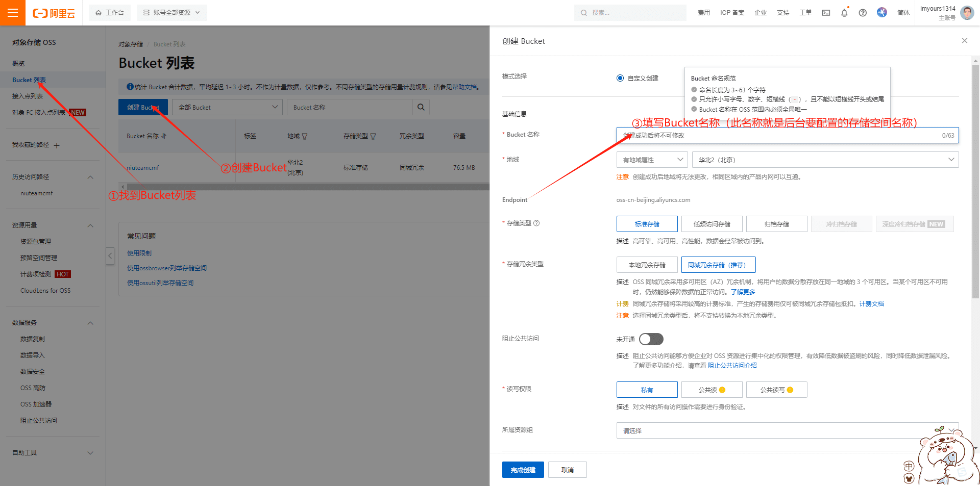Open Bucket list in left sidebar

29,80
